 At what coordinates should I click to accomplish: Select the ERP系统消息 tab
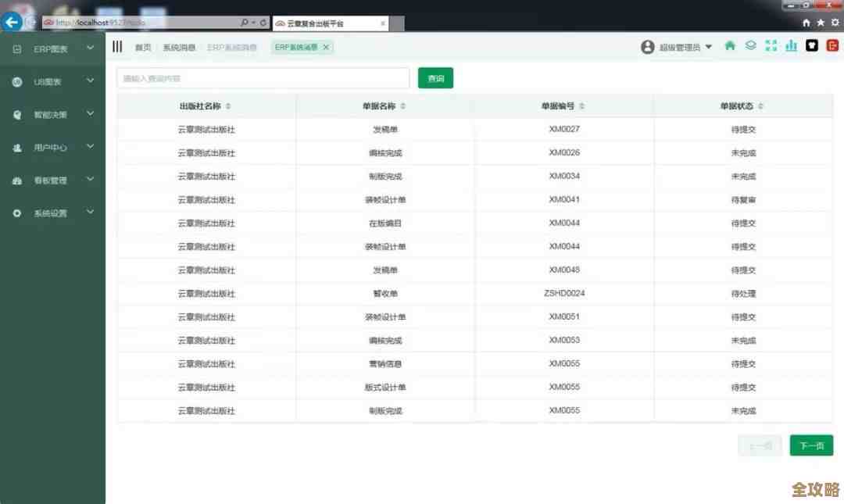coord(297,47)
